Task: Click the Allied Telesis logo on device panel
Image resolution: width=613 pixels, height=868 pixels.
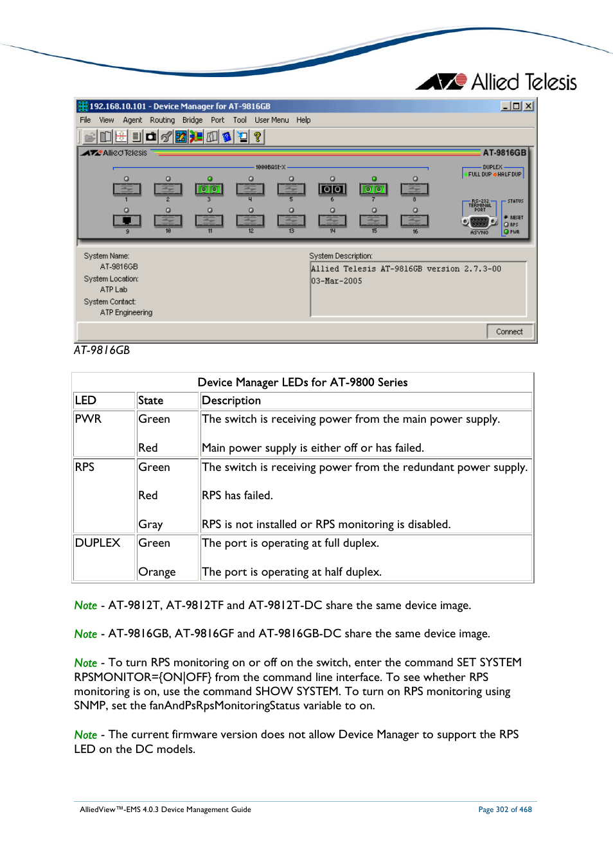Action: tap(114, 153)
